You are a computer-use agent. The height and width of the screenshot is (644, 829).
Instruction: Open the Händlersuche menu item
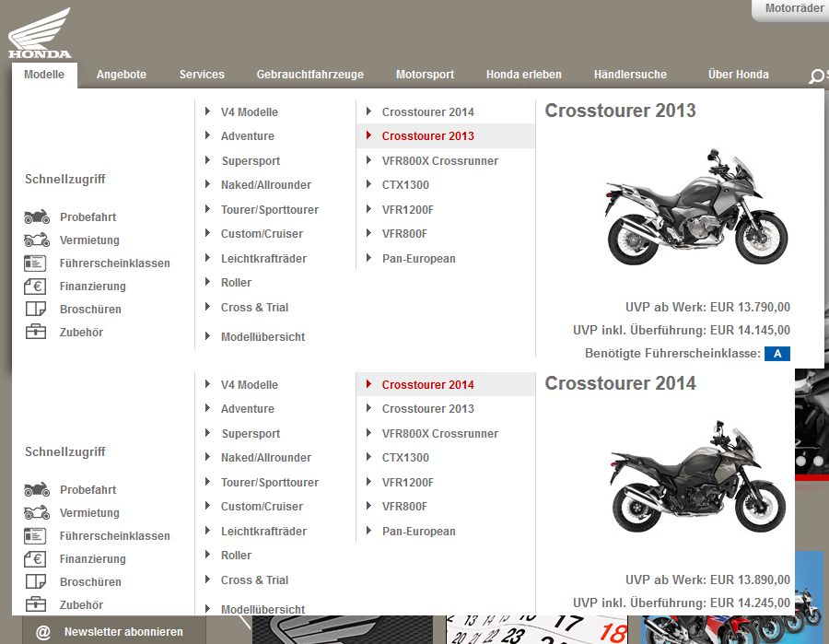tap(630, 75)
